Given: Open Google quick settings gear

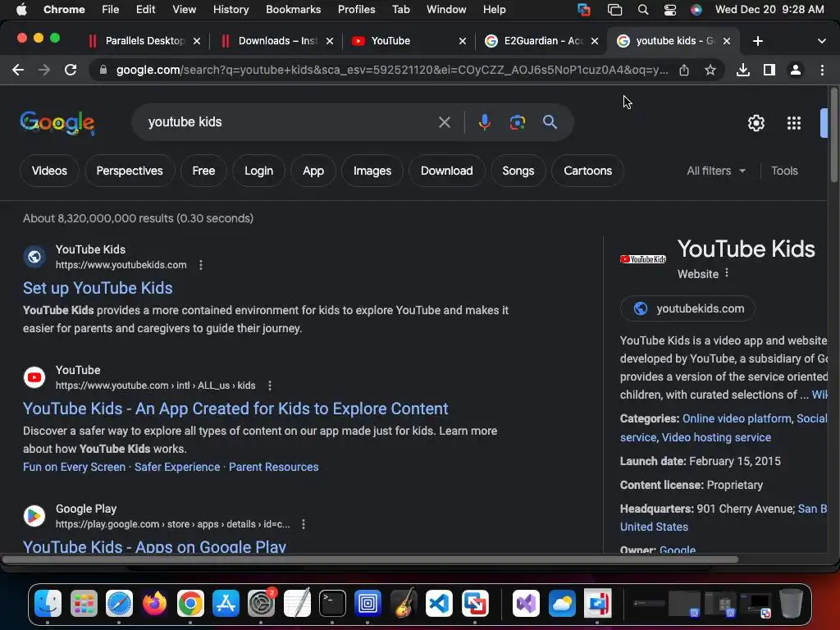Looking at the screenshot, I should (756, 123).
